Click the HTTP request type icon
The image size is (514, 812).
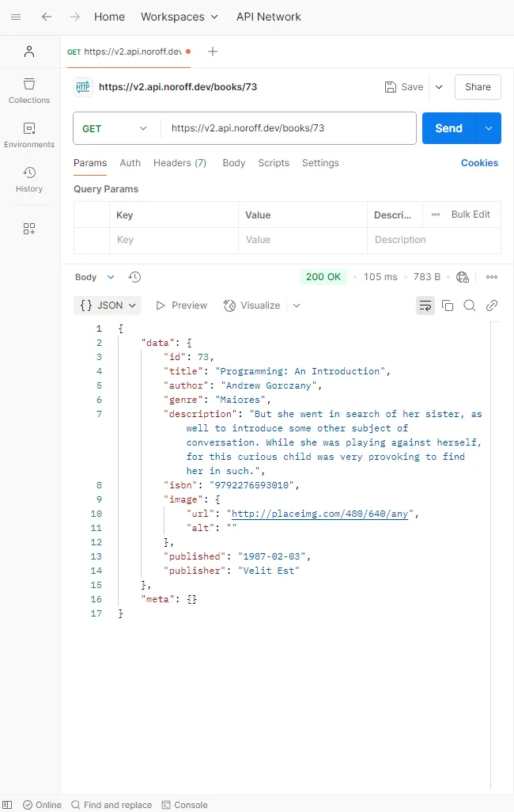(x=83, y=87)
